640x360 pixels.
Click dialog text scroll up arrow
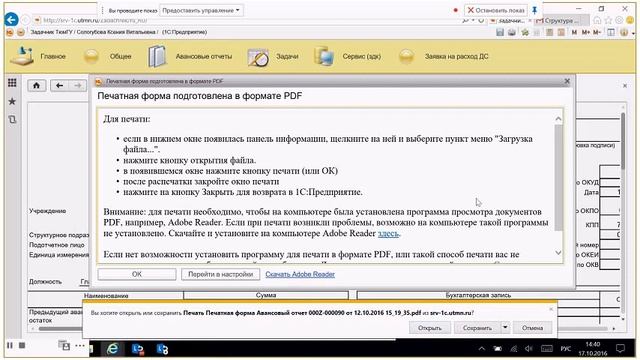(558, 119)
